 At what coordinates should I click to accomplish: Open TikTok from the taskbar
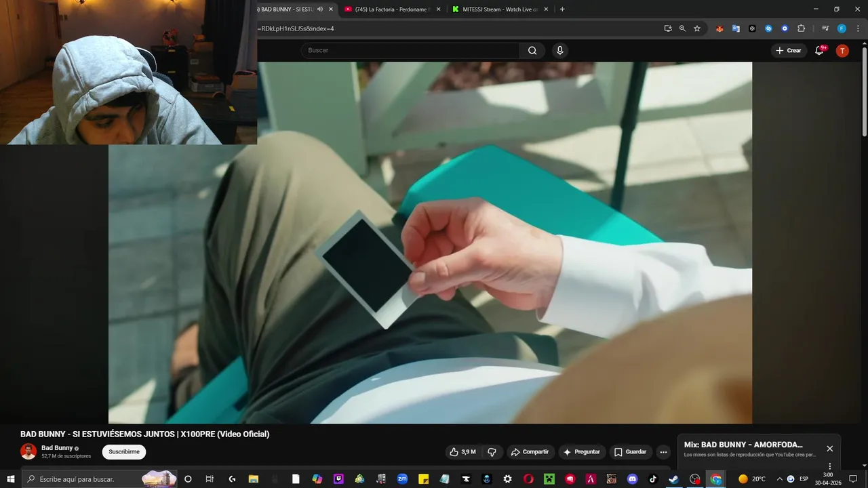653,479
